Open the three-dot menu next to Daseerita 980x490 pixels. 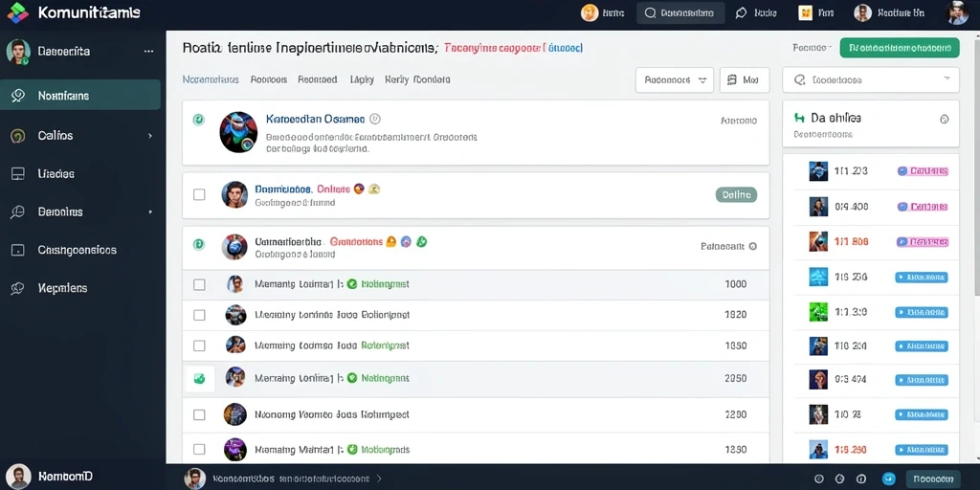coord(148,52)
